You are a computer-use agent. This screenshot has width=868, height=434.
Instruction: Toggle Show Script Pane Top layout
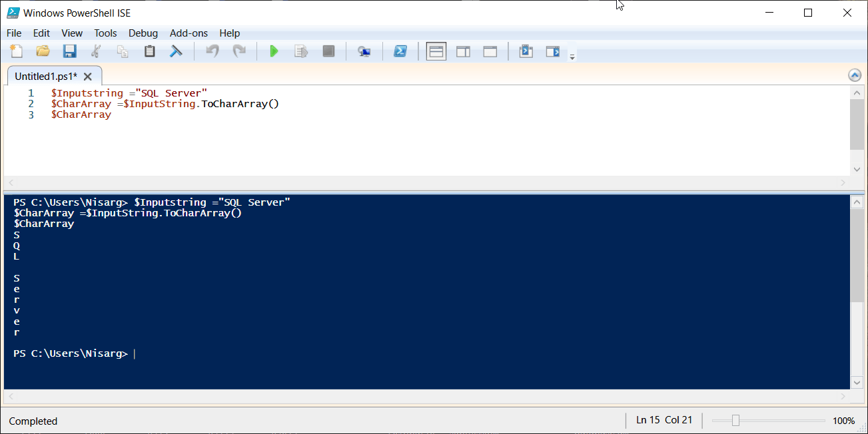coord(436,51)
